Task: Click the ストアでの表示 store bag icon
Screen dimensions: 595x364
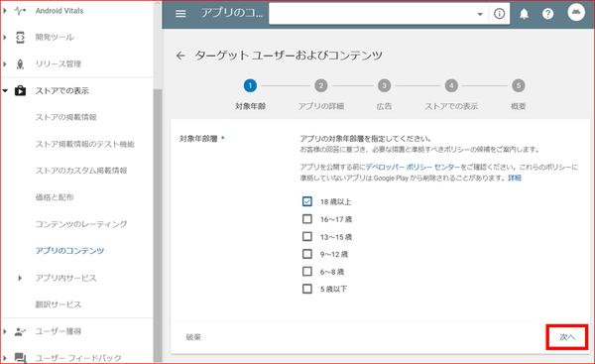Action: click(x=20, y=90)
